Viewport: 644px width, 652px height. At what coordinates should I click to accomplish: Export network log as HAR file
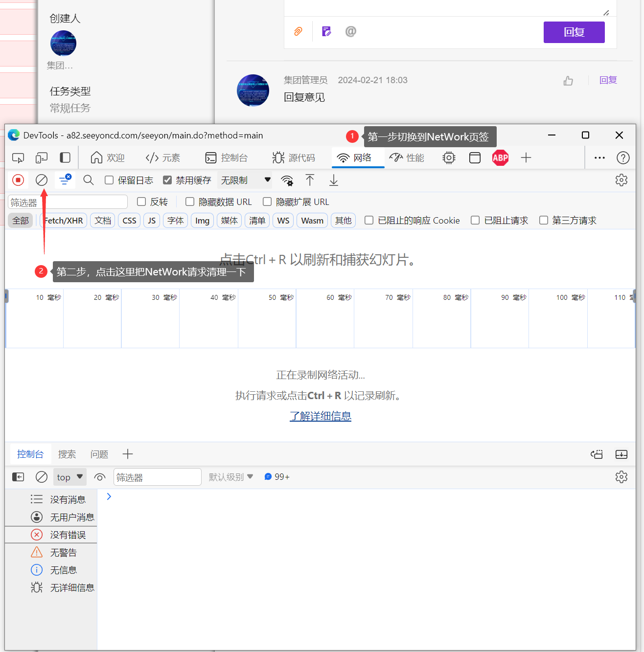(333, 180)
